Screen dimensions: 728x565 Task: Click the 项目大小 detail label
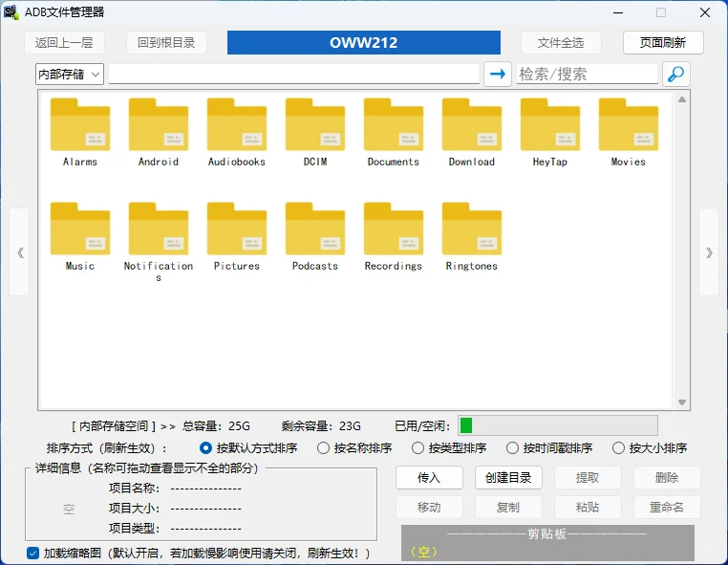pyautogui.click(x=134, y=509)
